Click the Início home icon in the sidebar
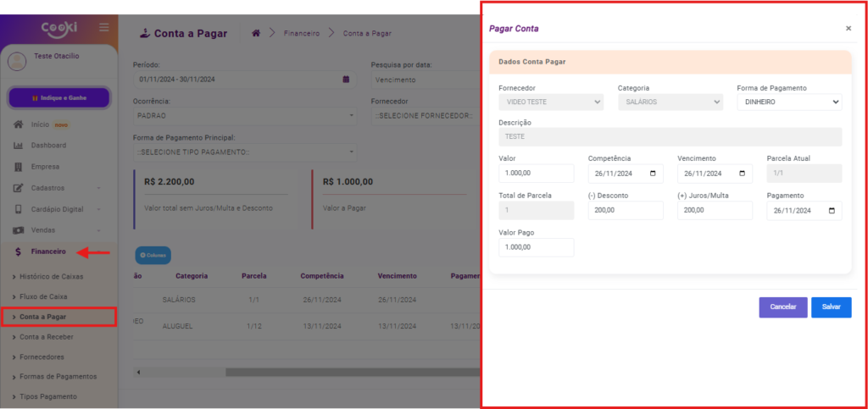Image resolution: width=868 pixels, height=409 pixels. click(x=18, y=124)
